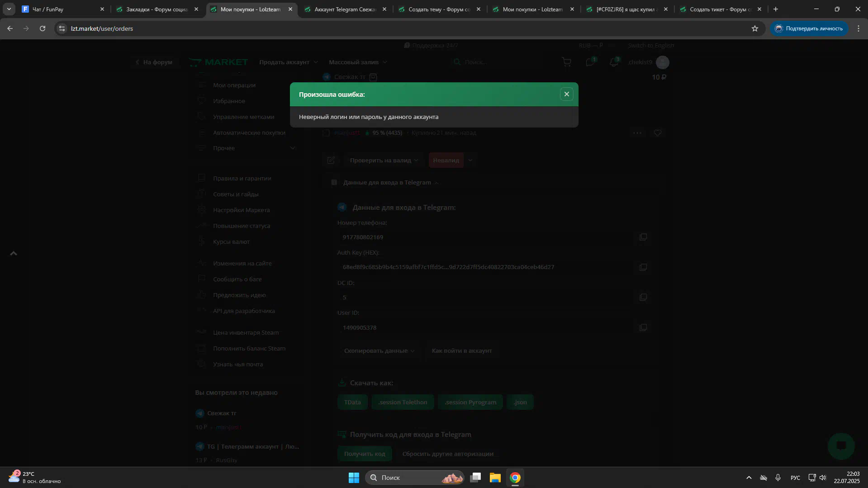868x488 pixels.
Task: Open the 'RUB — ₽' currency selector
Action: coord(590,45)
